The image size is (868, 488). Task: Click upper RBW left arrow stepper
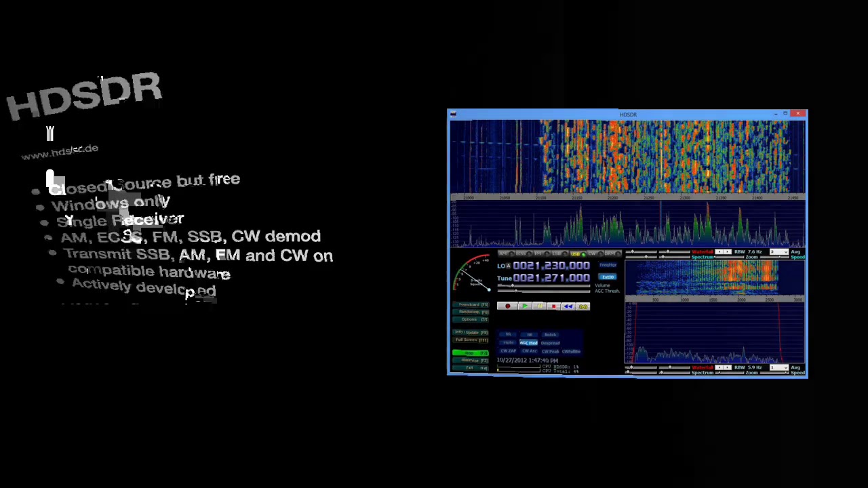[719, 252]
